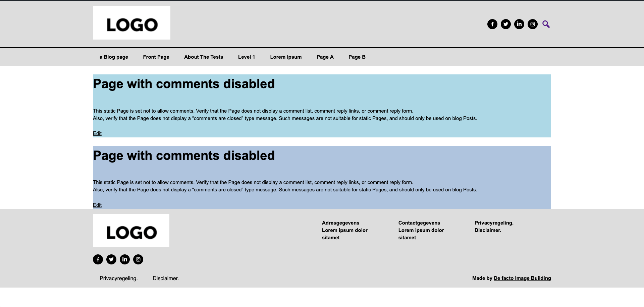Open the Twitter icon in the footer
The width and height of the screenshot is (644, 307).
tap(111, 259)
